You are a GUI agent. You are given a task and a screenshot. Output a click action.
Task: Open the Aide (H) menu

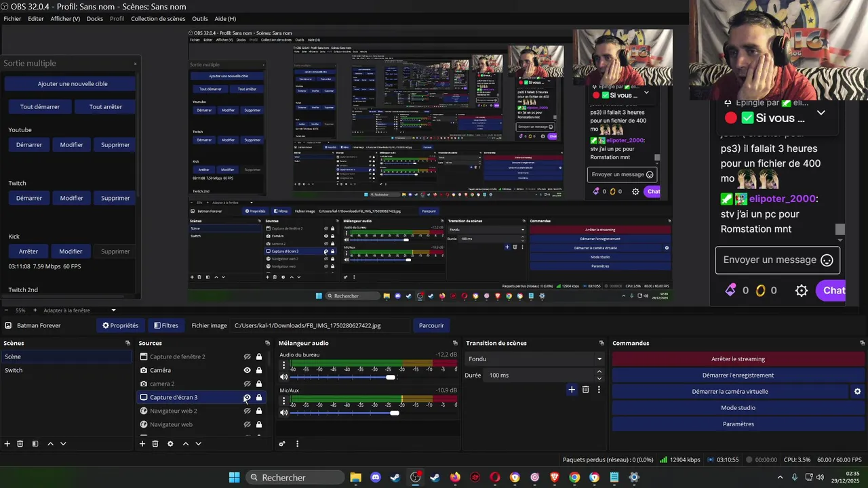225,19
